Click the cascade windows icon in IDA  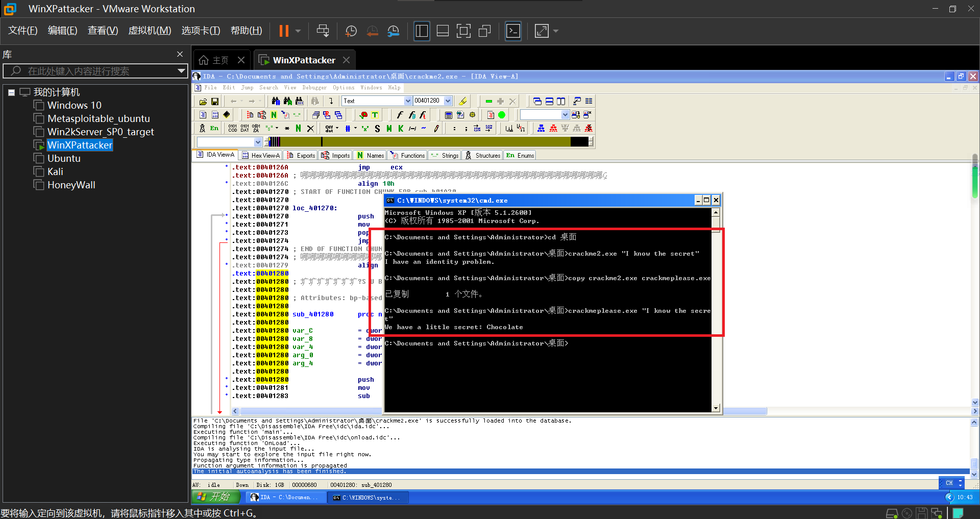pos(537,101)
